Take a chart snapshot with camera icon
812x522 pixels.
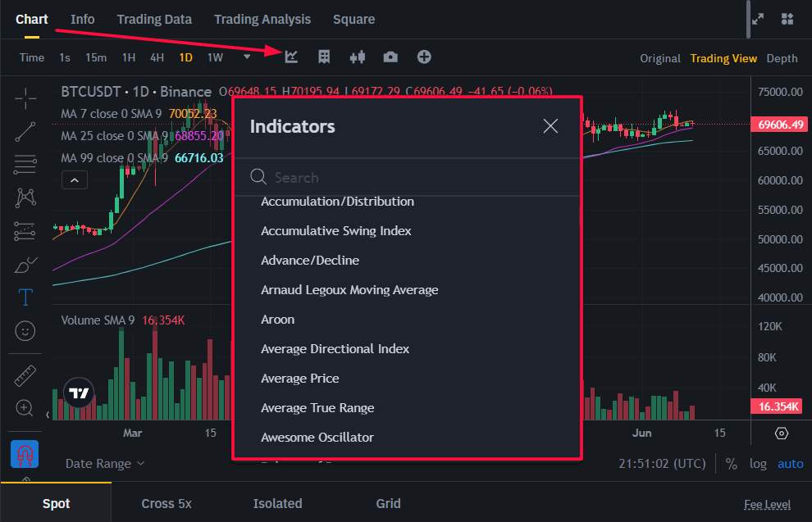[390, 57]
